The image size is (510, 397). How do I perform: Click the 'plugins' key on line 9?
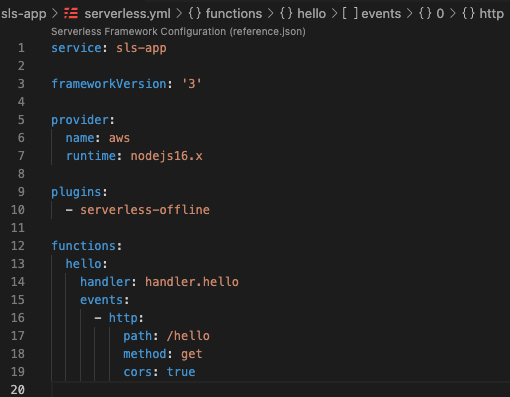click(x=76, y=192)
